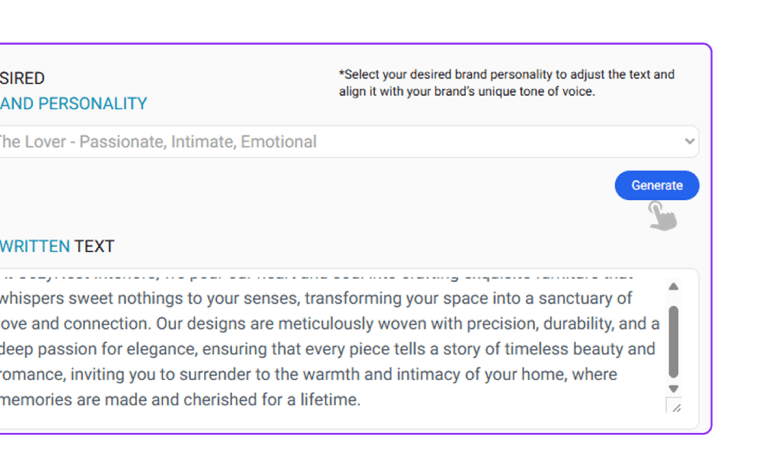Screen dimensions: 773x458
Task: Click the scroll up arrow in text box
Action: [x=673, y=287]
